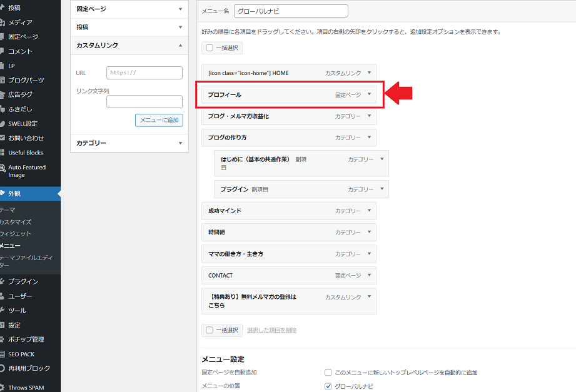Click the プラグイン icon in the admin sidebar
This screenshot has width=576, height=392.
[x=3, y=281]
